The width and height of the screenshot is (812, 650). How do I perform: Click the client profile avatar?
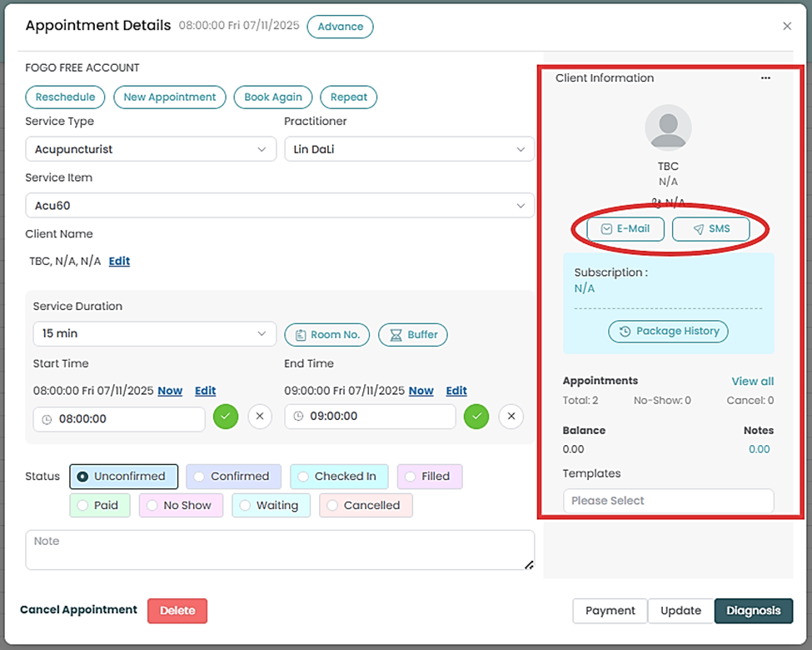(668, 127)
